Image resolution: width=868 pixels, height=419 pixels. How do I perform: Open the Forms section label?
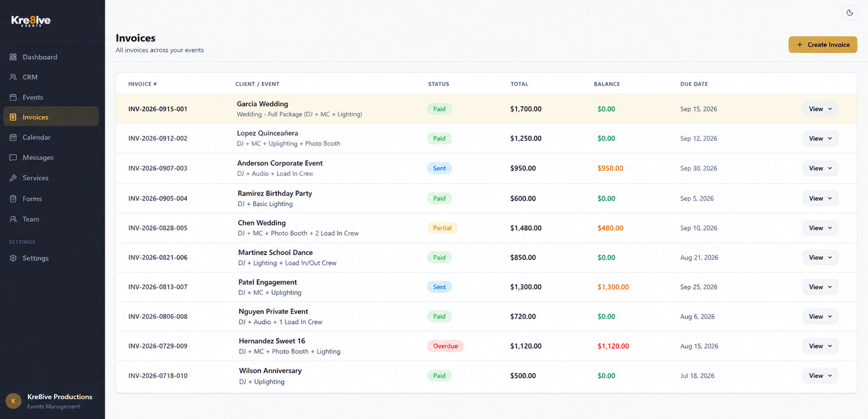click(32, 199)
